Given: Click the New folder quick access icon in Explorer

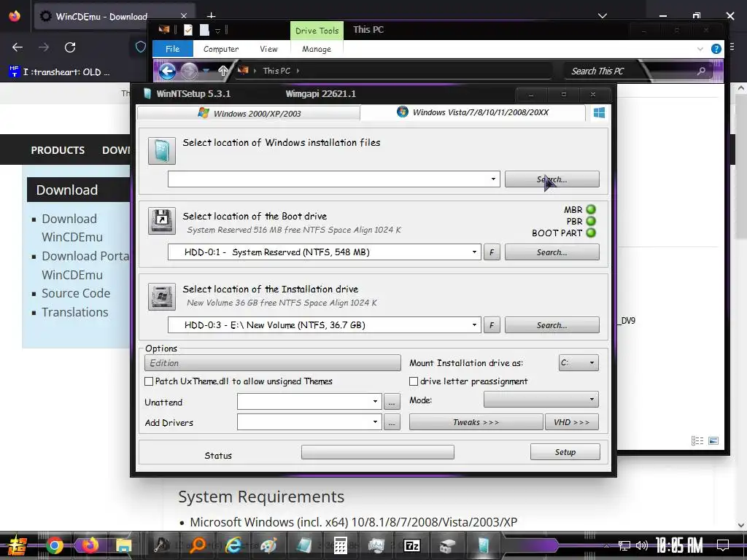Looking at the screenshot, I should click(204, 30).
